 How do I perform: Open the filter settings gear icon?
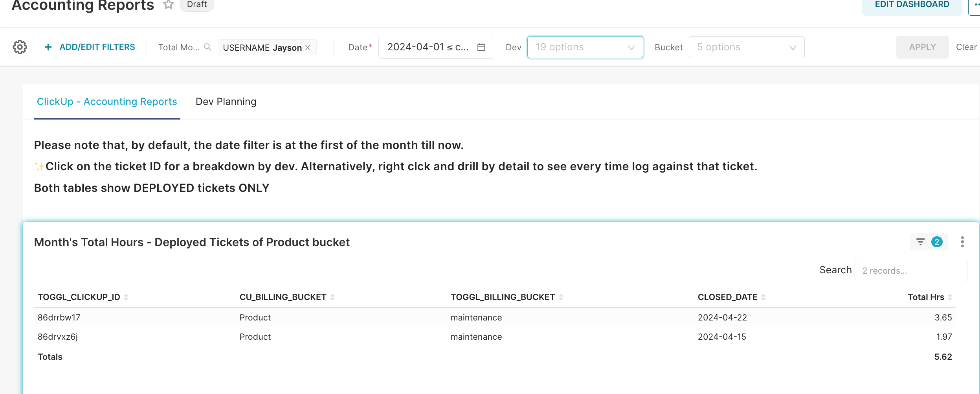pyautogui.click(x=20, y=47)
